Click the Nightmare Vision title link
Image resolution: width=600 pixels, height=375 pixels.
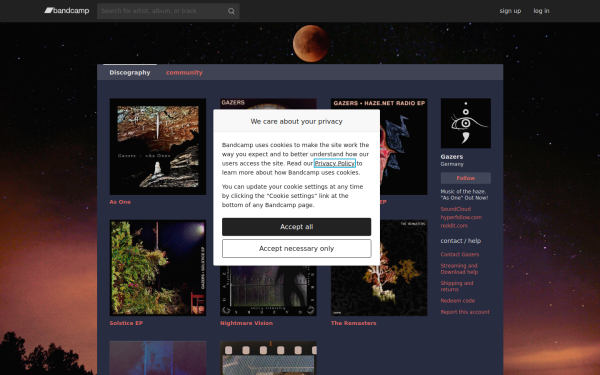(x=246, y=323)
